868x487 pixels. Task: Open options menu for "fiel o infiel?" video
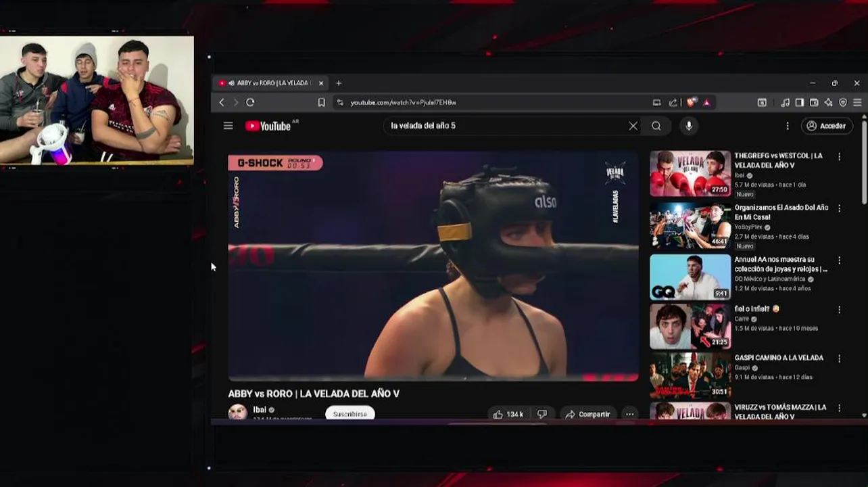(840, 310)
